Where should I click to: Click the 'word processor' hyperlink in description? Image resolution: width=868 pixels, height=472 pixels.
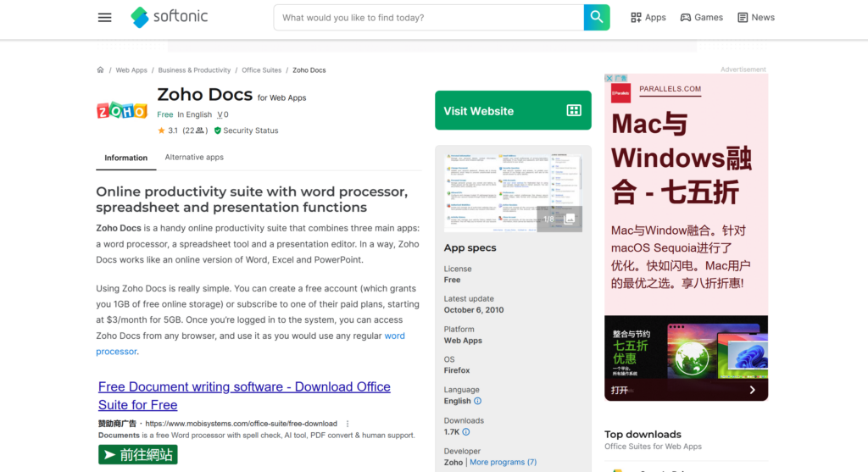coord(394,336)
